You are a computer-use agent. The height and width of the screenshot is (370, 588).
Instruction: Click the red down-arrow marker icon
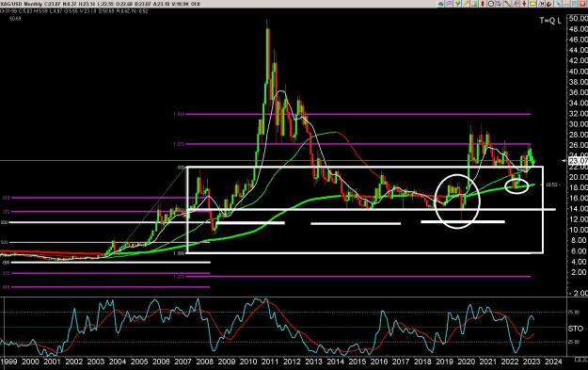point(524,4)
